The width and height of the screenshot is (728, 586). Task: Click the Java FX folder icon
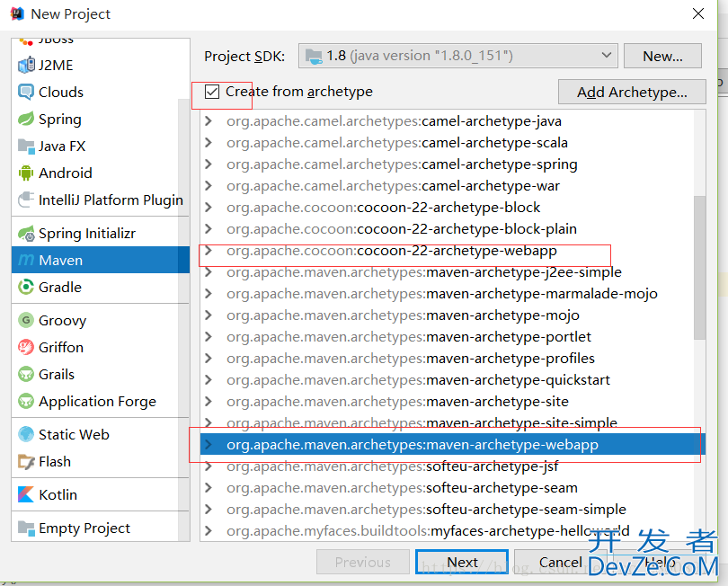[26, 146]
